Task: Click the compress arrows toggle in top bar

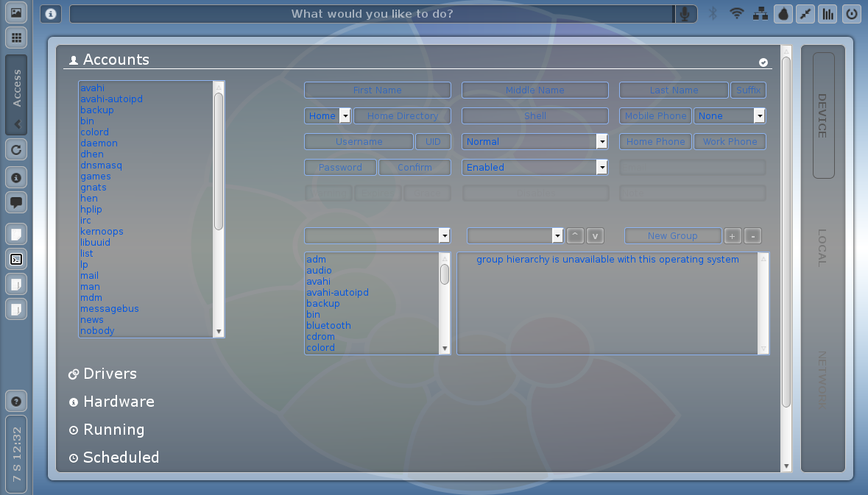Action: [806, 14]
